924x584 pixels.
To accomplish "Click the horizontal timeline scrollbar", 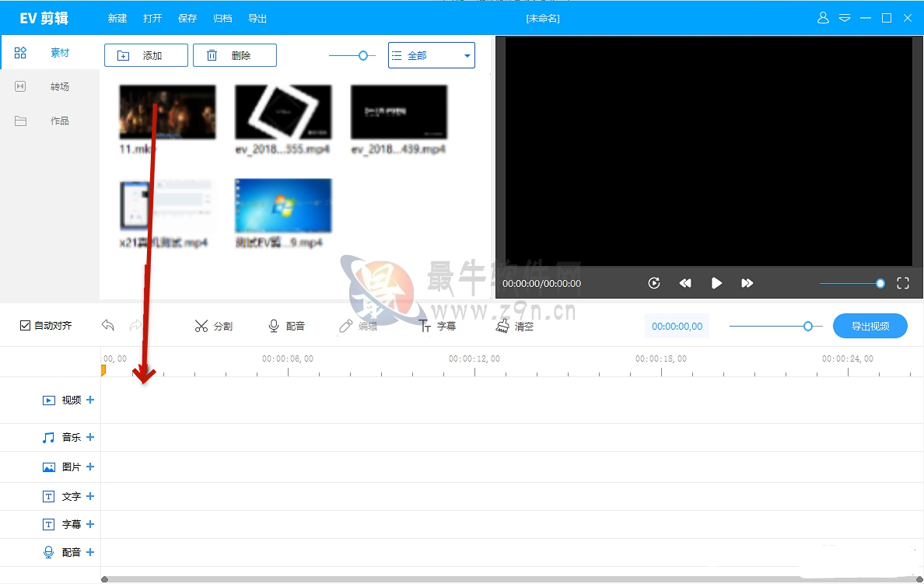I will point(512,579).
